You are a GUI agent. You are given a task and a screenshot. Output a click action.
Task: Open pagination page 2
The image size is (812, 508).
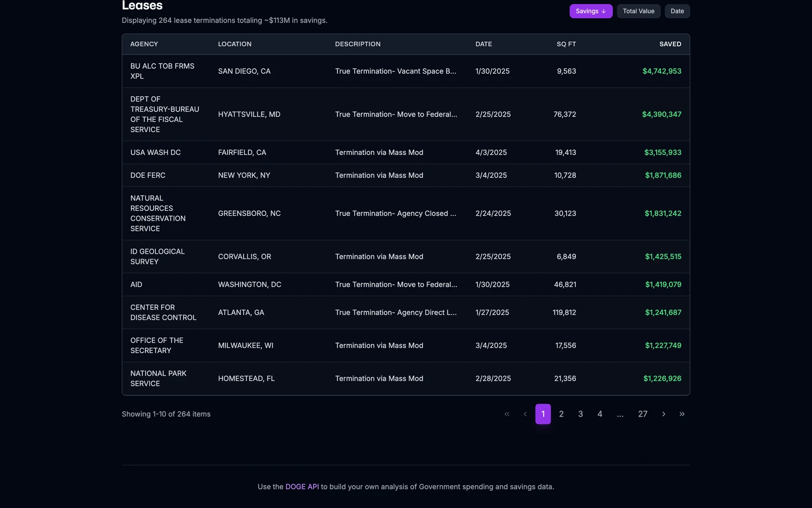coord(561,414)
